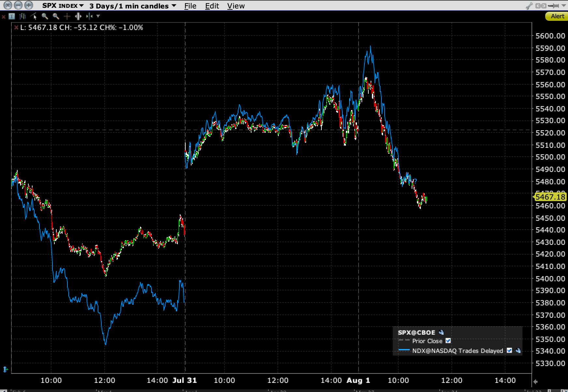Screen dimensions: 568x392
Task: Select the zoom-in magnifier tool
Action: pyautogui.click(x=45, y=16)
